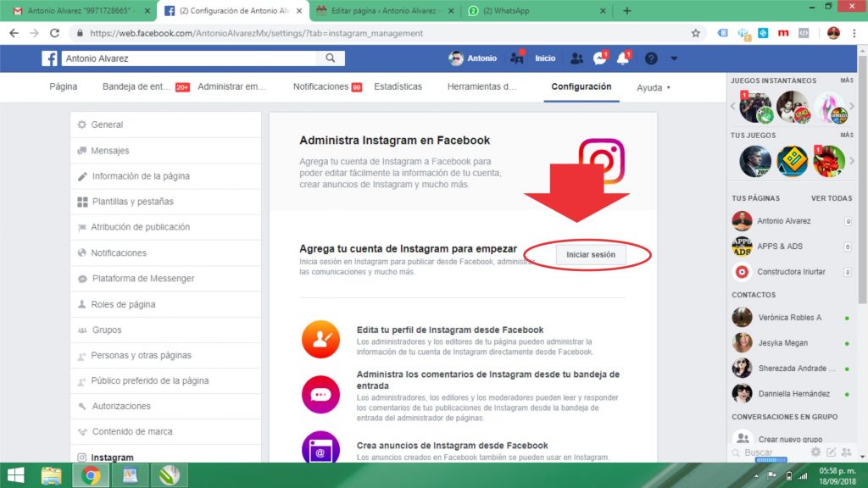This screenshot has width=868, height=488.
Task: Open chat with Danniella Hernández
Action: (x=792, y=394)
